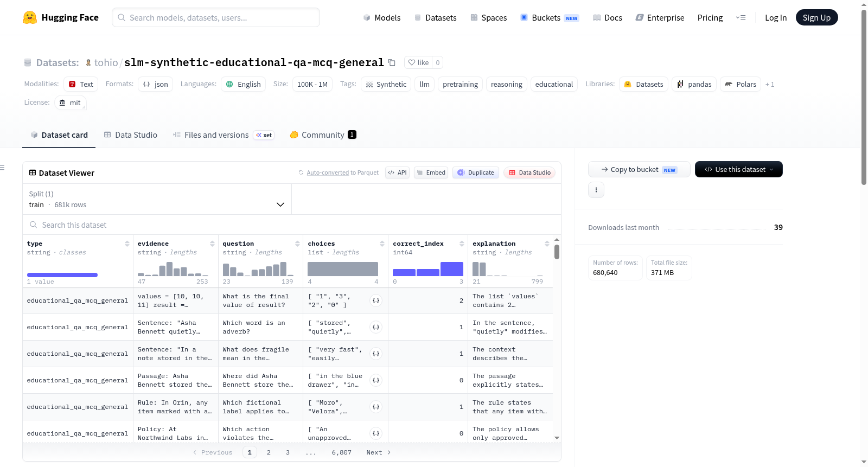Open the three-dot more options button
Screen dimensions: 868x467
(x=596, y=190)
